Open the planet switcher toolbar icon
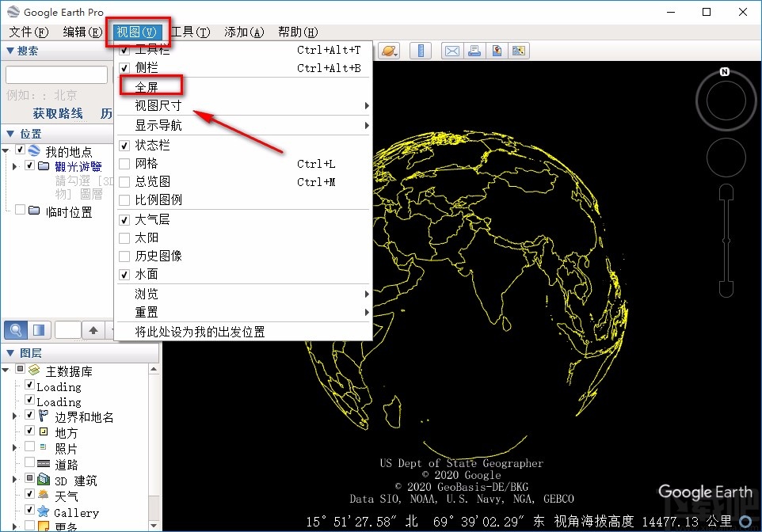Screen dimensions: 762x532 tap(389, 51)
